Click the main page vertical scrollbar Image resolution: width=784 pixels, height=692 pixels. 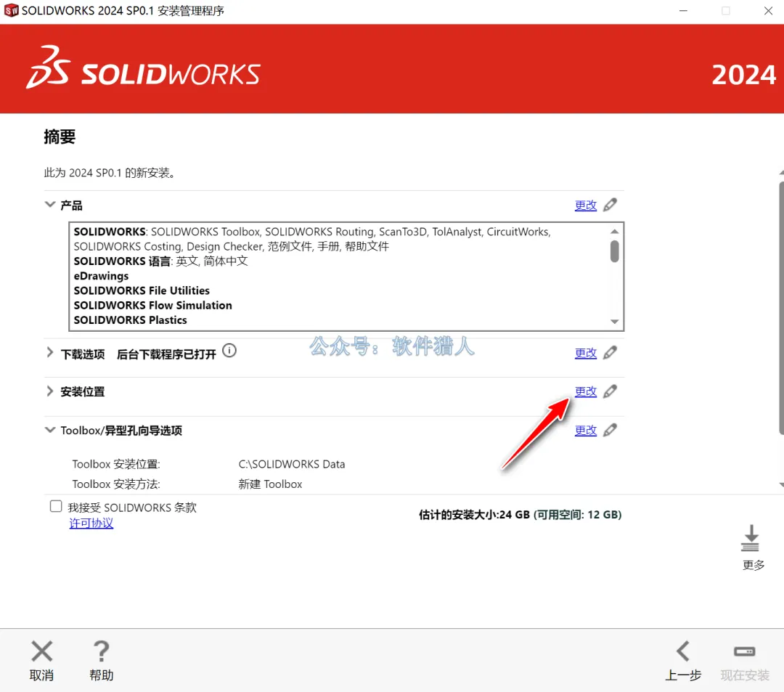(781, 307)
